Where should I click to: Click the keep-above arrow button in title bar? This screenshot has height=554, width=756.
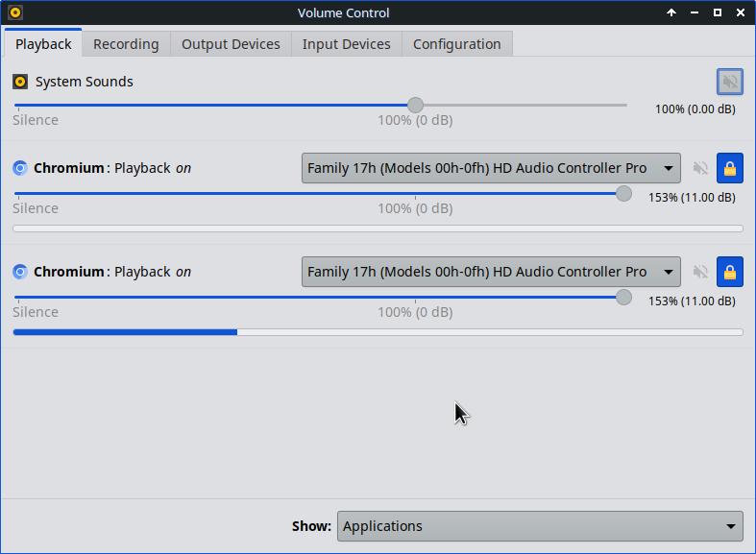pyautogui.click(x=671, y=12)
